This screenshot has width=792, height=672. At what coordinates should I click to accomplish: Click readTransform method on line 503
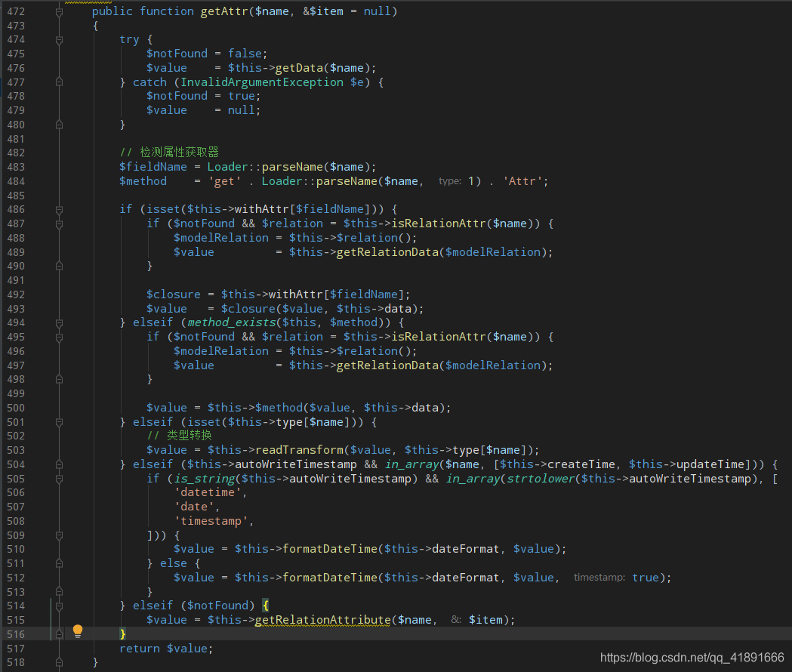click(299, 450)
